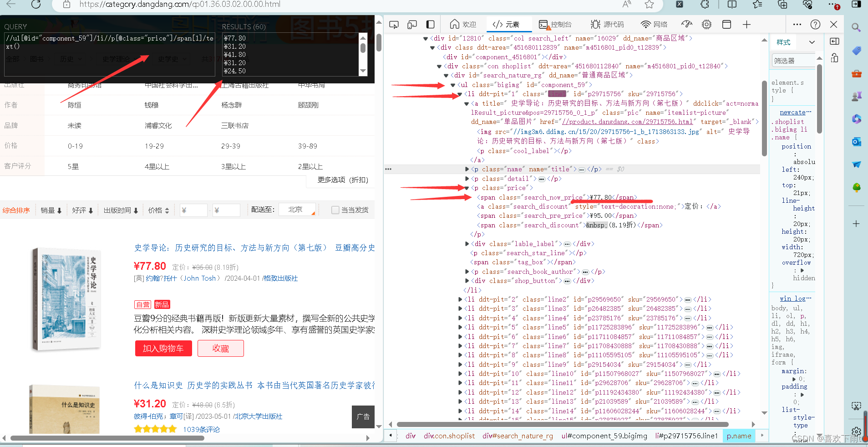Click the star favorite icon in address bar
Viewport: 868px width, 447px height.
pyautogui.click(x=649, y=5)
